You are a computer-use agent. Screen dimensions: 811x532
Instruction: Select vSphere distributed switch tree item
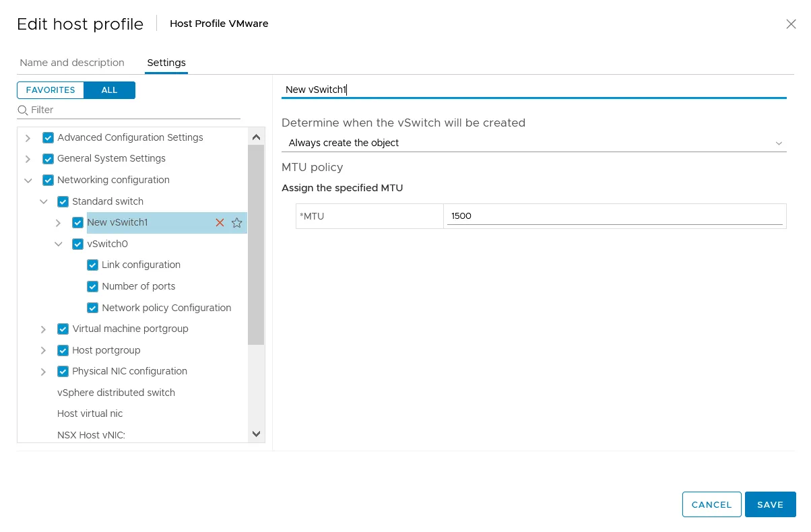(x=116, y=393)
